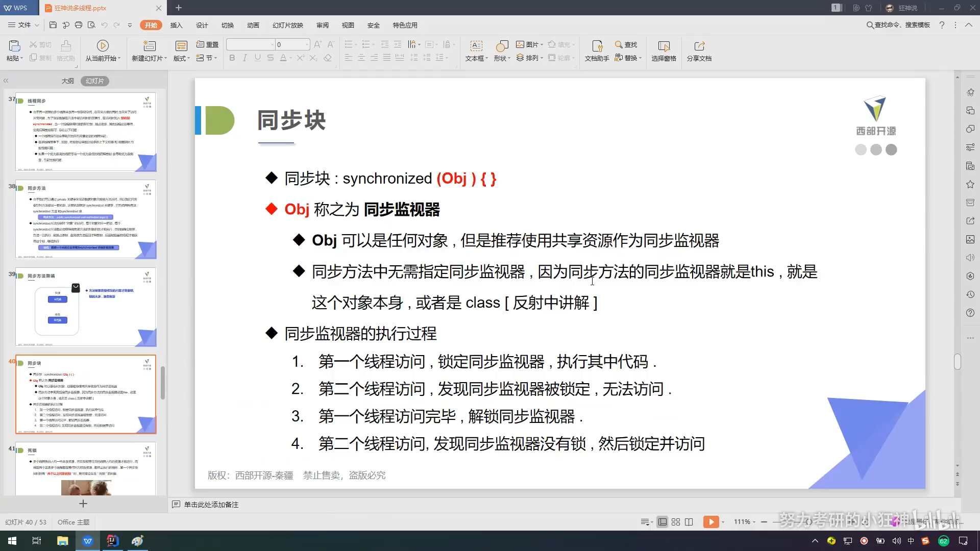Screen dimensions: 980x551
Task: Open the 111% zoom level dropdown
Action: pos(745,522)
